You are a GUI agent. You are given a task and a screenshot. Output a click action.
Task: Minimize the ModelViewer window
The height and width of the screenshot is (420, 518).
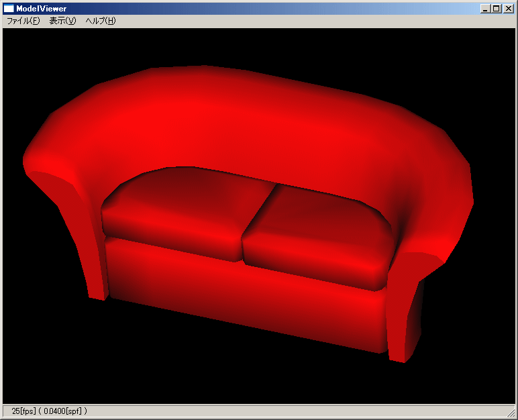pyautogui.click(x=484, y=9)
